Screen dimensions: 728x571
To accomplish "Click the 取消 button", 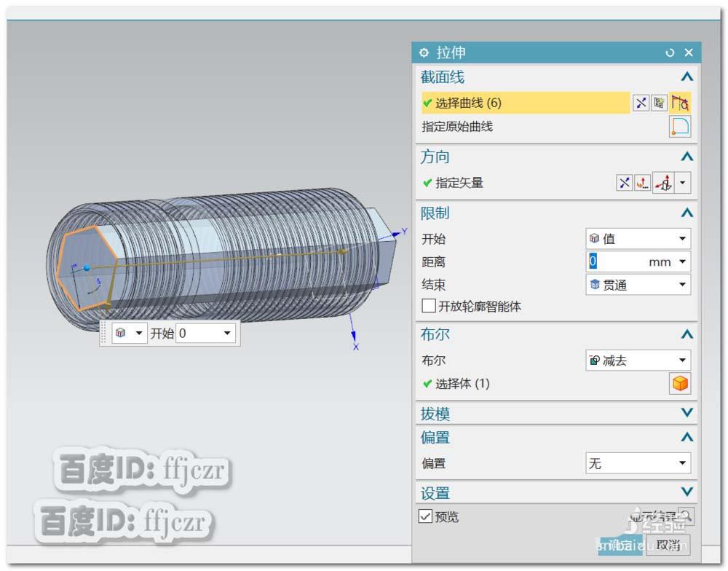I will click(x=668, y=546).
